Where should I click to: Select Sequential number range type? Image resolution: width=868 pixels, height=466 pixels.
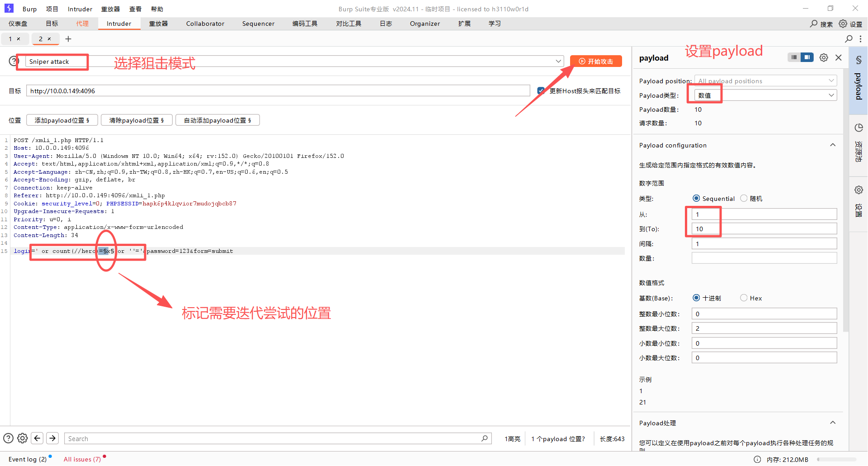(x=696, y=198)
